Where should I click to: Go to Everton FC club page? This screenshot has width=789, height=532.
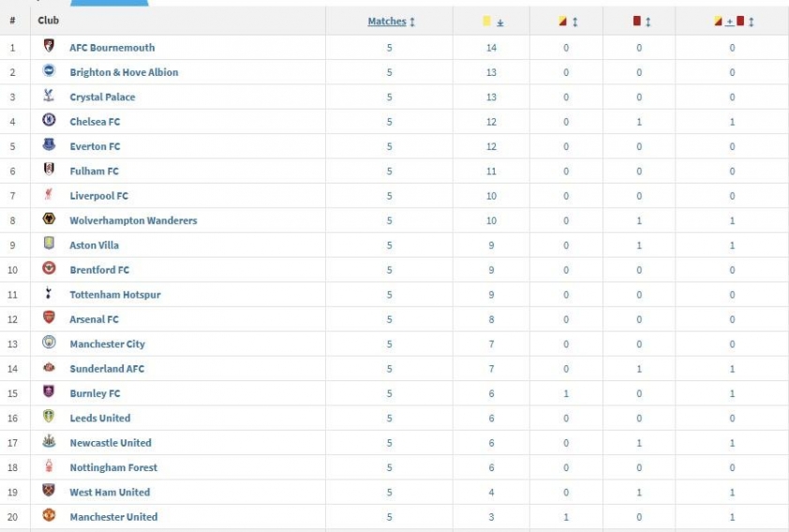(95, 146)
